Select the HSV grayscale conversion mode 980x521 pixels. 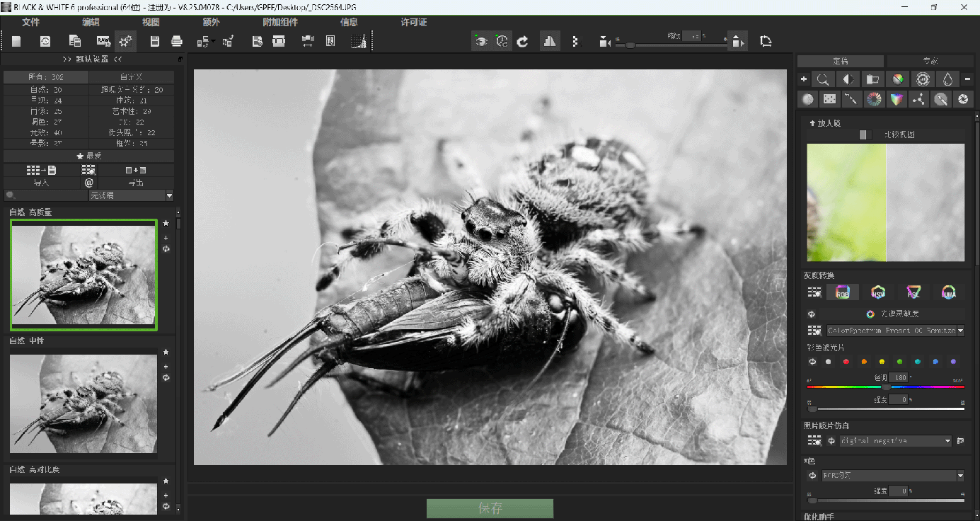click(877, 292)
